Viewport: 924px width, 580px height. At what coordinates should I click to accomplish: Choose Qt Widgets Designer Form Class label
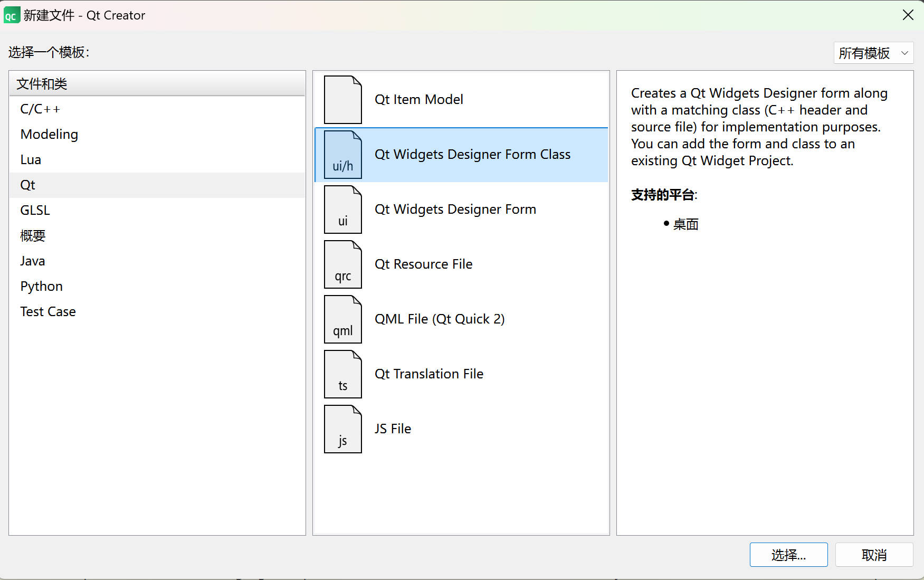pyautogui.click(x=473, y=155)
